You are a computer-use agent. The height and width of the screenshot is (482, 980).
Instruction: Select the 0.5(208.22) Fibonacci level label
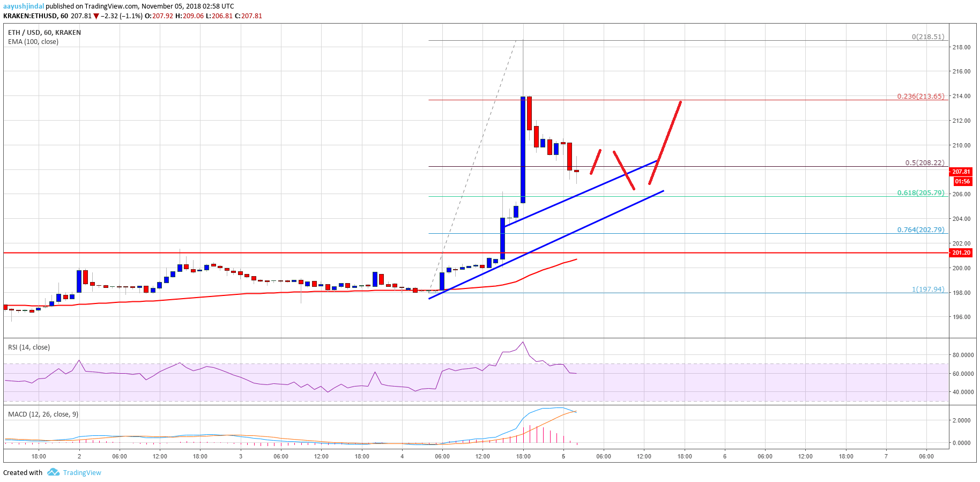[x=925, y=163]
